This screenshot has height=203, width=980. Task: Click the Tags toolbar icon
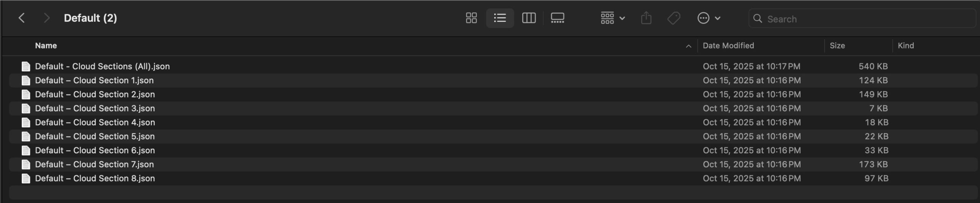point(674,18)
